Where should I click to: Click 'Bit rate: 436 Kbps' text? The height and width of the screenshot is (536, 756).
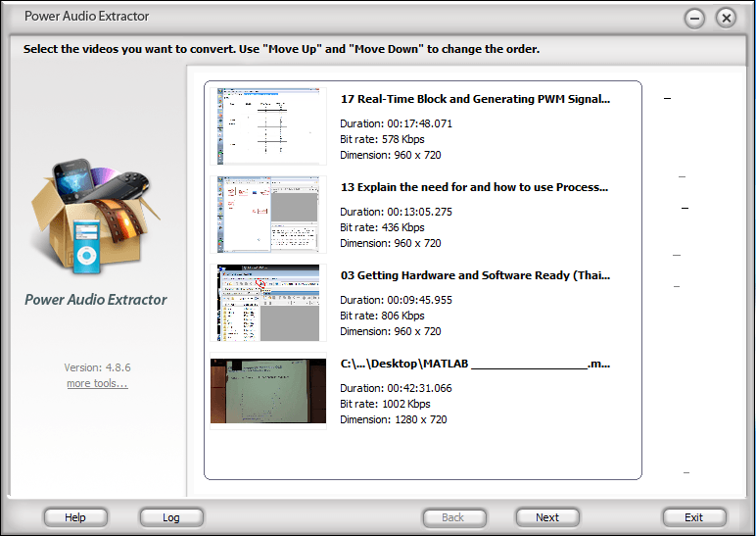tap(382, 227)
